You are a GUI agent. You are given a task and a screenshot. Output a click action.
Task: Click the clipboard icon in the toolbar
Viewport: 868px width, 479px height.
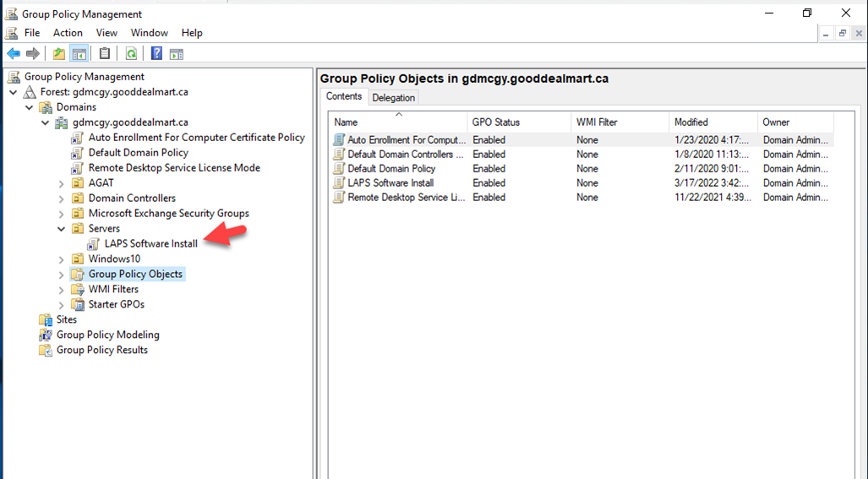coord(105,54)
